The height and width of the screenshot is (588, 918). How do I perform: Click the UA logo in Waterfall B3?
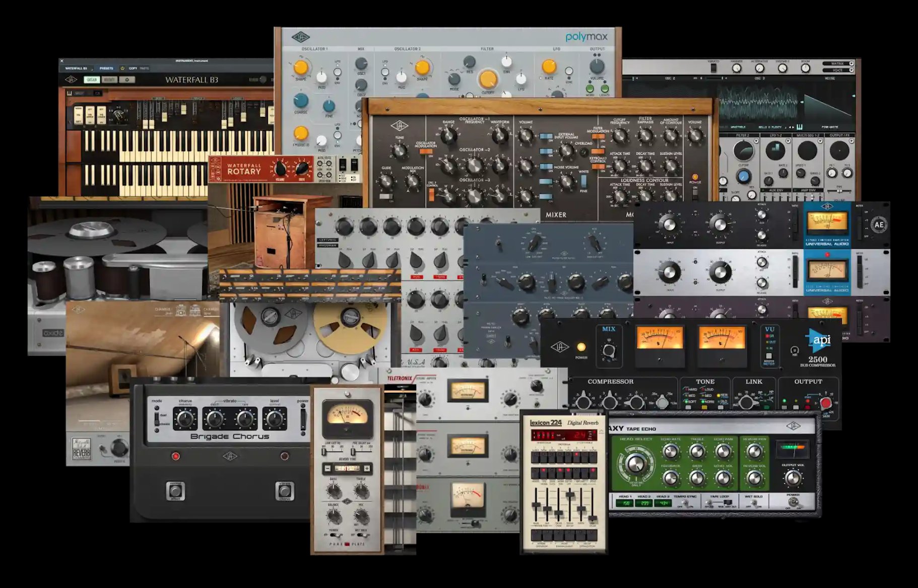click(x=71, y=80)
